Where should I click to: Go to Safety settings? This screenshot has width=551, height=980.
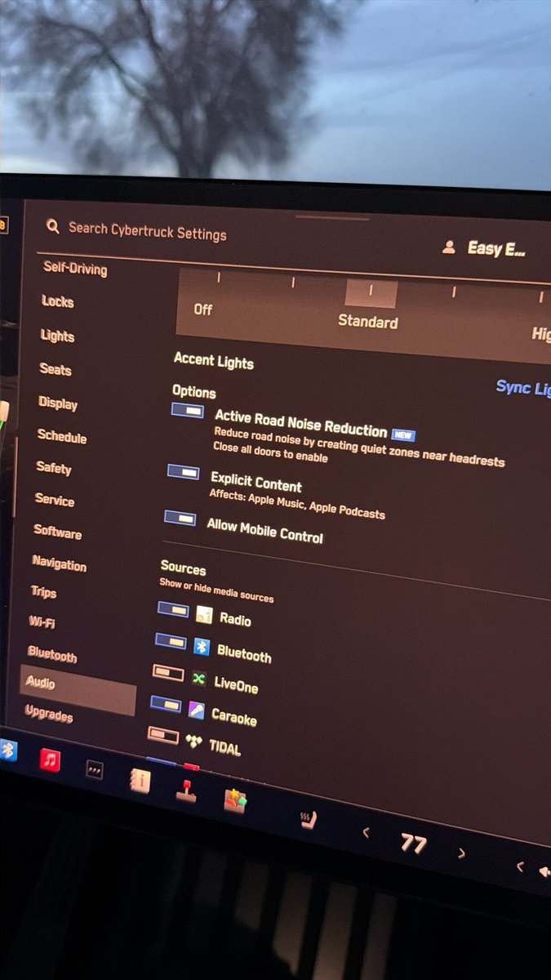point(54,468)
